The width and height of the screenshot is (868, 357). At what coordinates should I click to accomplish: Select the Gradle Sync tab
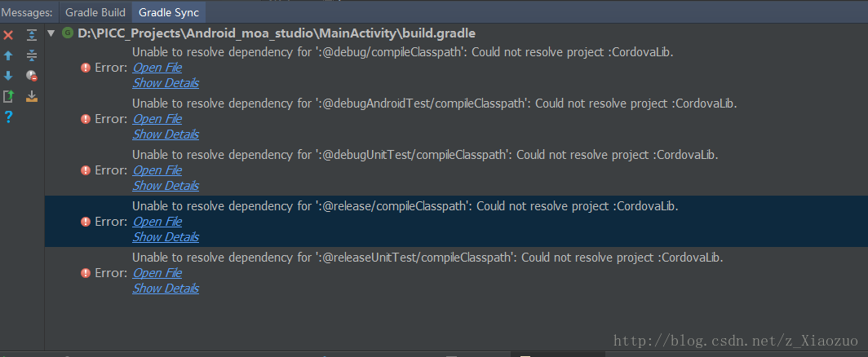tap(169, 12)
